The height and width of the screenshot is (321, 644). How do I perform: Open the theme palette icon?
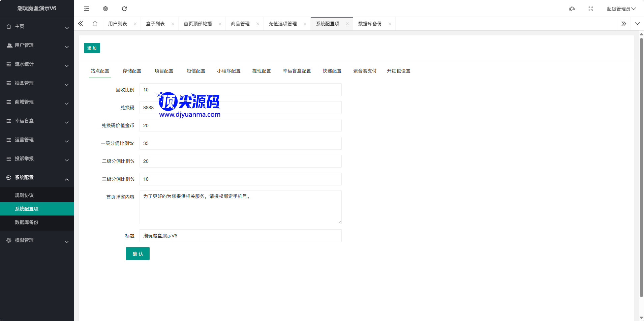click(572, 9)
